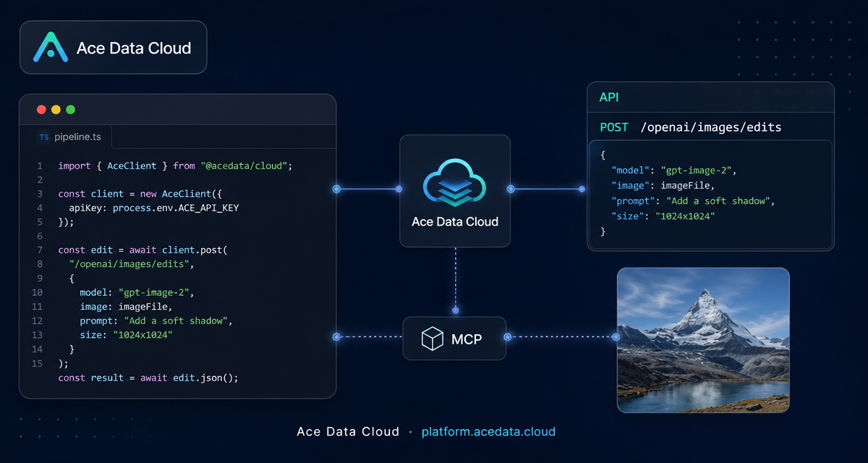This screenshot has width=868, height=463.
Task: Click connector node above MCP card
Action: (456, 310)
